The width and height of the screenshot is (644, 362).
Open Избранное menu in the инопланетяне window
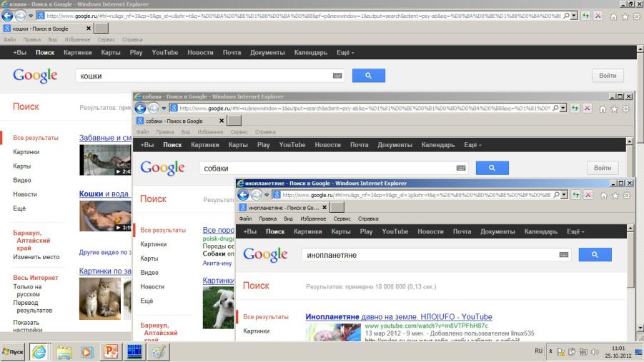(313, 218)
